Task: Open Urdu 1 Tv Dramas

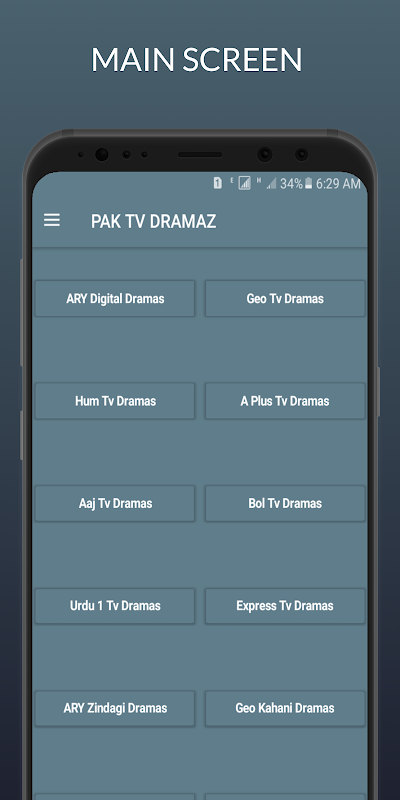Action: click(115, 606)
